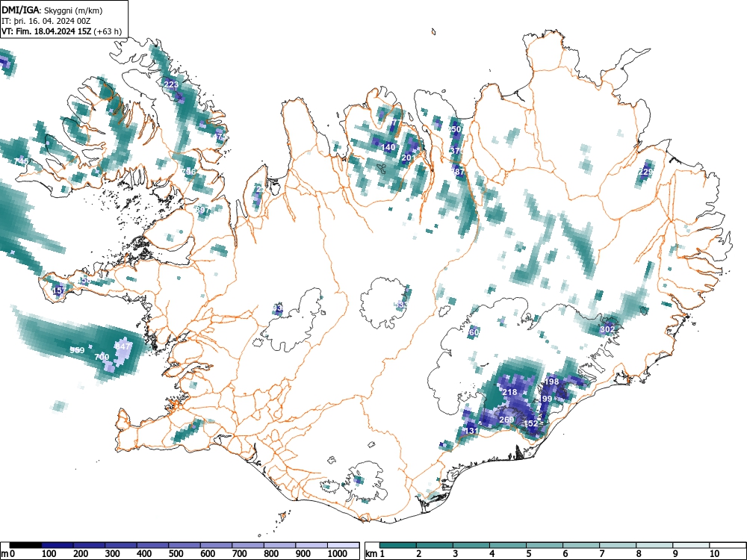The width and height of the screenshot is (747, 560).
Task: Click the '250' visibility value label
Action: (454, 129)
